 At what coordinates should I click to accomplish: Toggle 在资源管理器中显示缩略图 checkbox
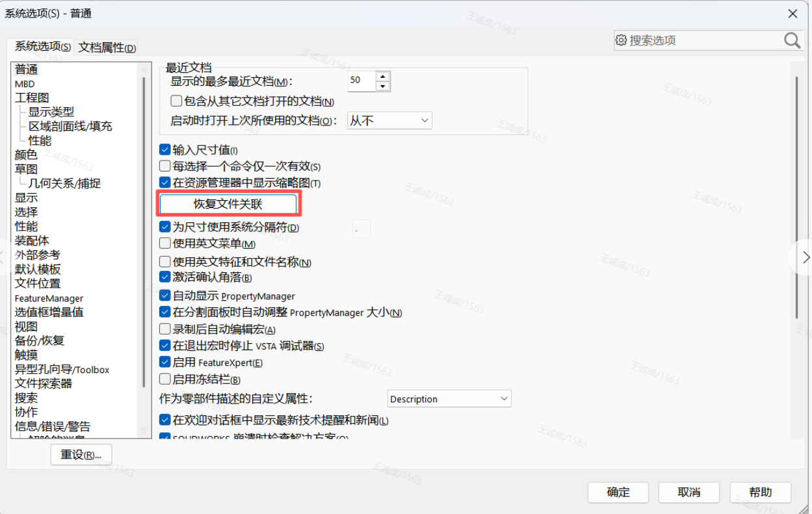(x=164, y=183)
